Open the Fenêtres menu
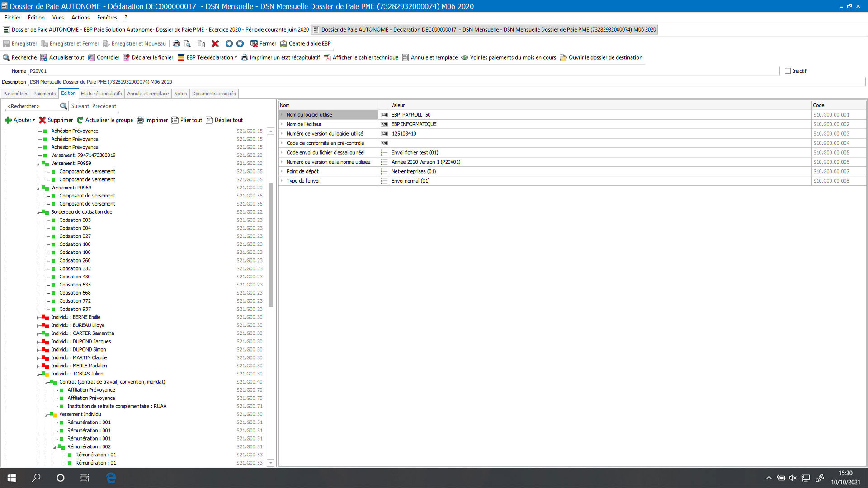868x488 pixels. pos(107,17)
